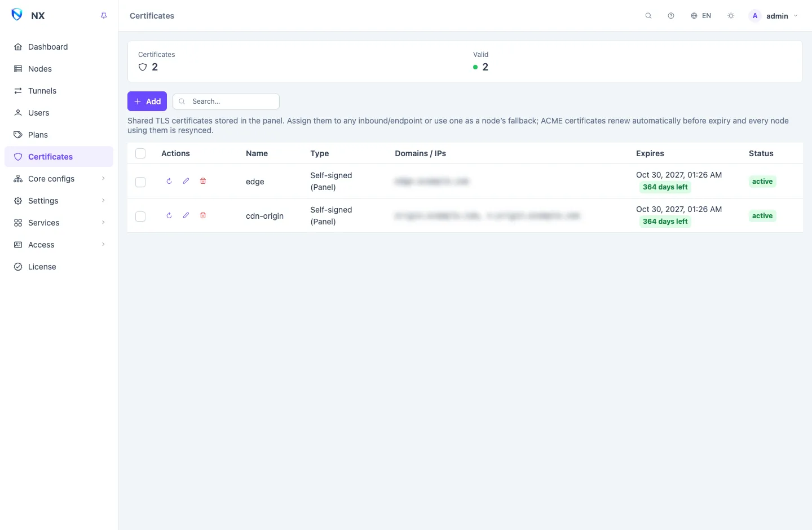Open the Users page
The image size is (812, 530).
(59, 113)
